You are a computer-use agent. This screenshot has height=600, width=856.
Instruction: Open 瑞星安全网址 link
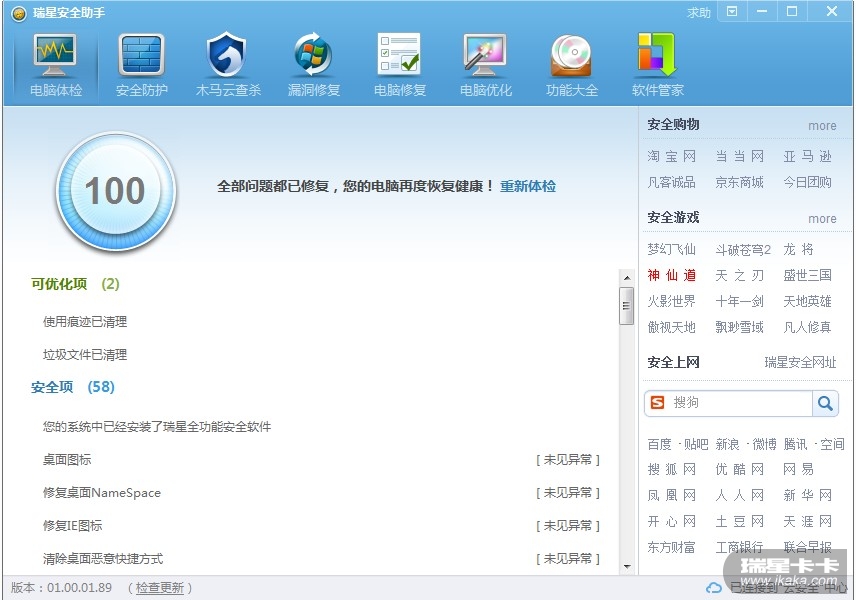point(800,362)
